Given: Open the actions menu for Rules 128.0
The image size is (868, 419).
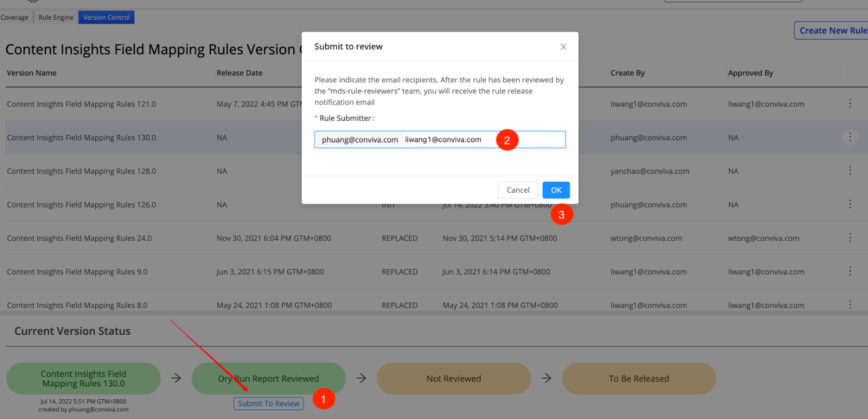Looking at the screenshot, I should click(850, 171).
